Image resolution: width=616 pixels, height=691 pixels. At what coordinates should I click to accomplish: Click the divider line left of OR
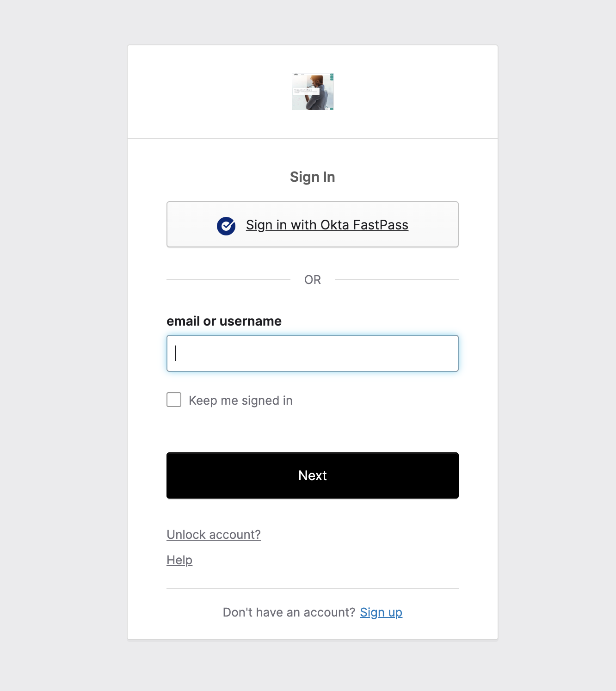click(x=228, y=279)
